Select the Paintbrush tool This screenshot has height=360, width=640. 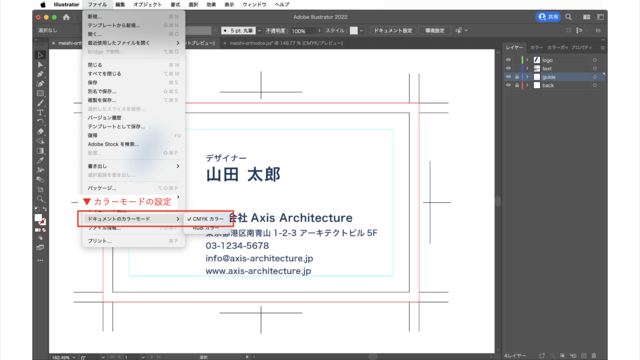(40, 103)
